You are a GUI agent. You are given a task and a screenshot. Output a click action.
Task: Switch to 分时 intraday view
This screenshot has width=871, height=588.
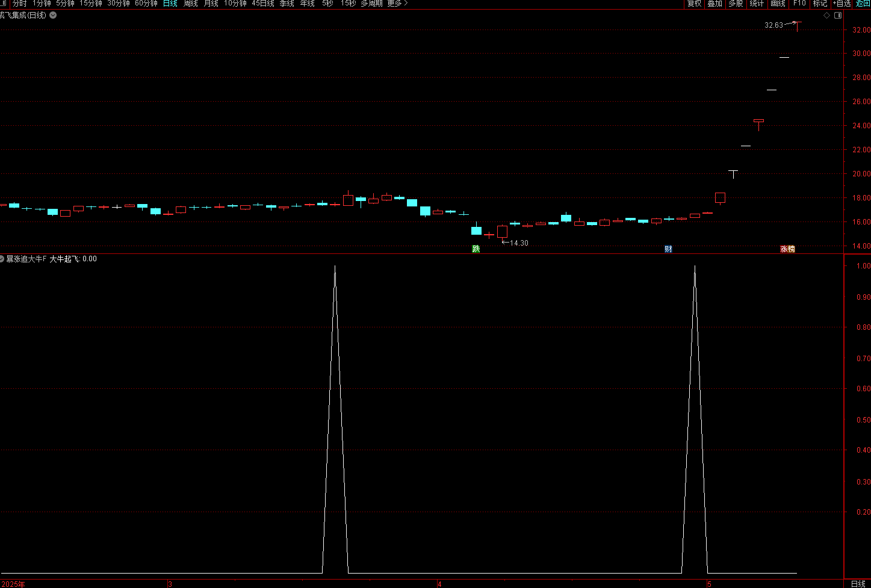pyautogui.click(x=20, y=4)
